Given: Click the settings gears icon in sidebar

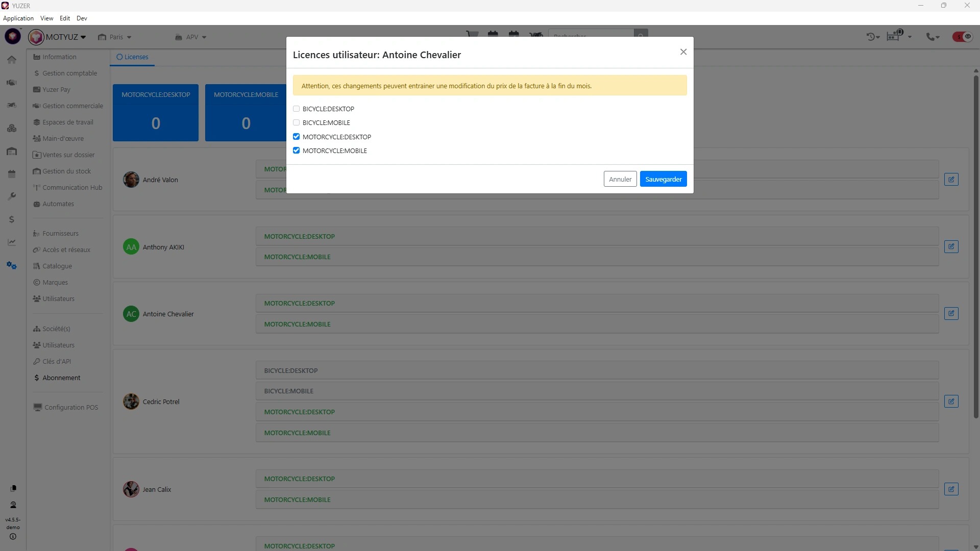Looking at the screenshot, I should click(12, 265).
